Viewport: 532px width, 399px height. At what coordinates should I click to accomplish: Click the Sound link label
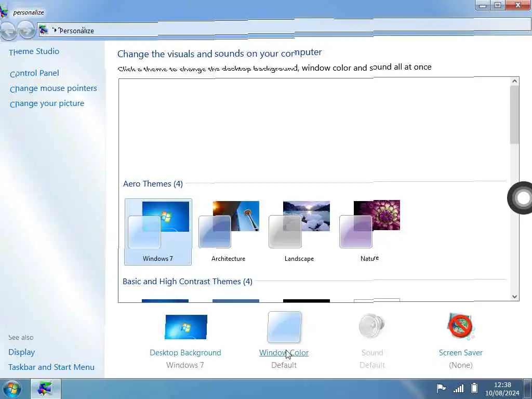coord(372,353)
